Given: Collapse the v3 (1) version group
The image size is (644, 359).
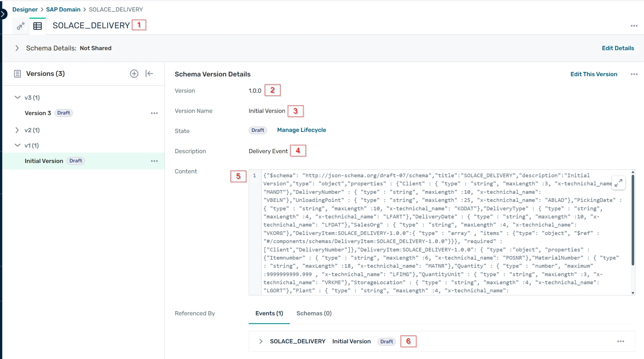Looking at the screenshot, I should click(17, 98).
